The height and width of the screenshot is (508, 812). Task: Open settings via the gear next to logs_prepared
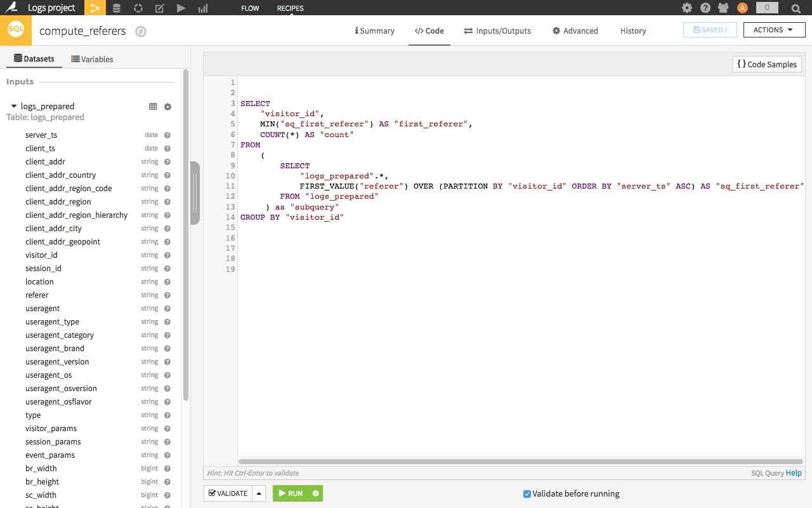167,106
